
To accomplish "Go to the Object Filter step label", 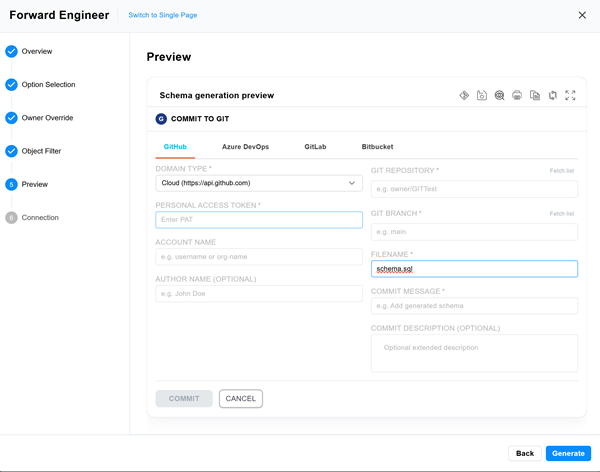I will pyautogui.click(x=41, y=151).
